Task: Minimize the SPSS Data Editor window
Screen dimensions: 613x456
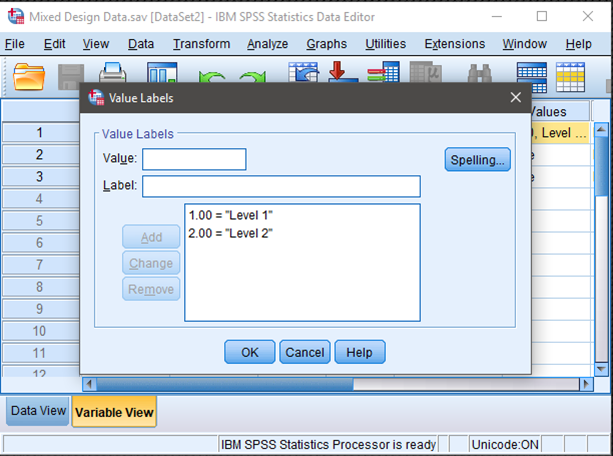Action: click(496, 16)
